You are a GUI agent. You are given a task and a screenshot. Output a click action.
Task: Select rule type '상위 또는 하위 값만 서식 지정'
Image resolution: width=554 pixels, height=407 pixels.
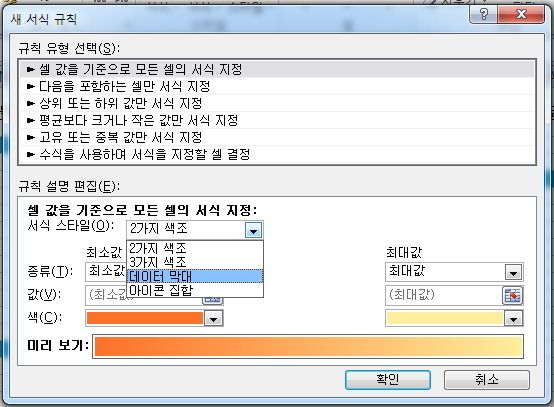coord(277,103)
